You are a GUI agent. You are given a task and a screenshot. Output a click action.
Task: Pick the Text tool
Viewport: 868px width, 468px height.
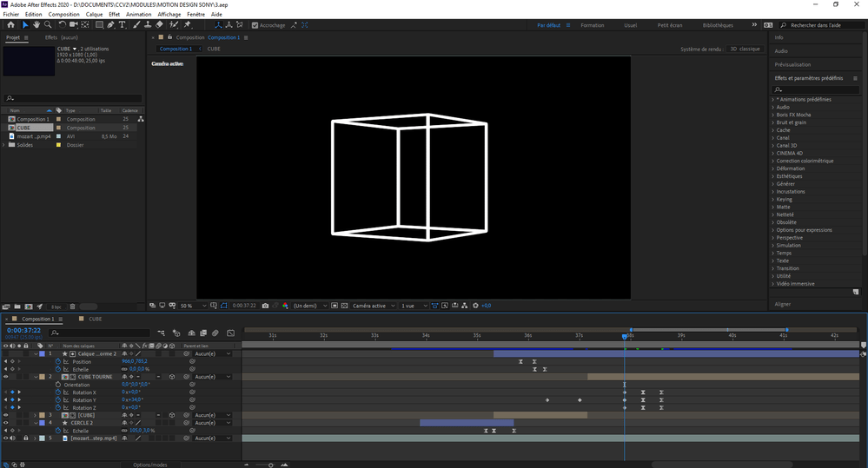tap(123, 25)
